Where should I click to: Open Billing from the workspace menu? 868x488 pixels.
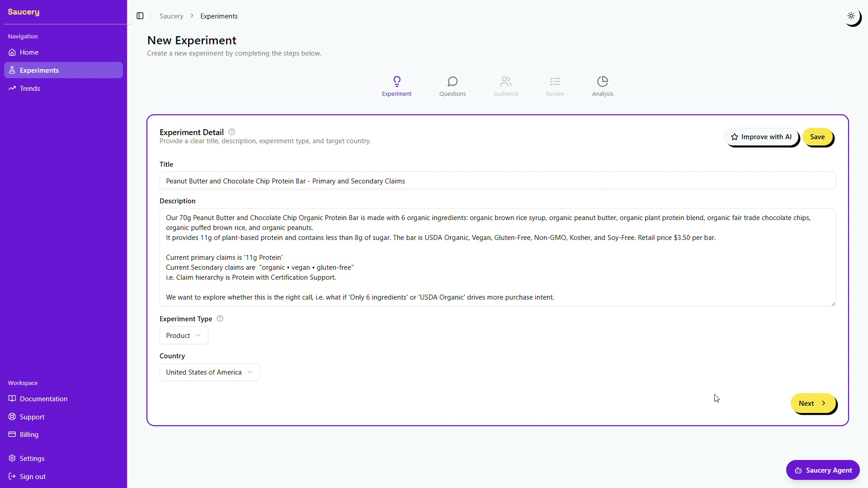(x=29, y=435)
